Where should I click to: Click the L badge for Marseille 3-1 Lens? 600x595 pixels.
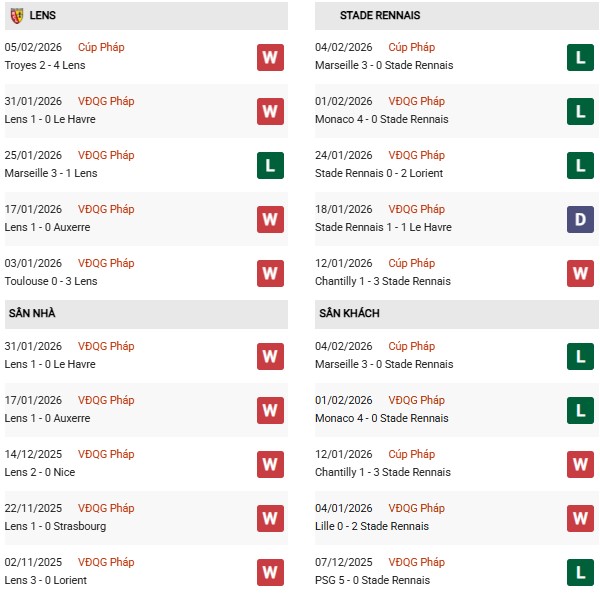tap(270, 165)
